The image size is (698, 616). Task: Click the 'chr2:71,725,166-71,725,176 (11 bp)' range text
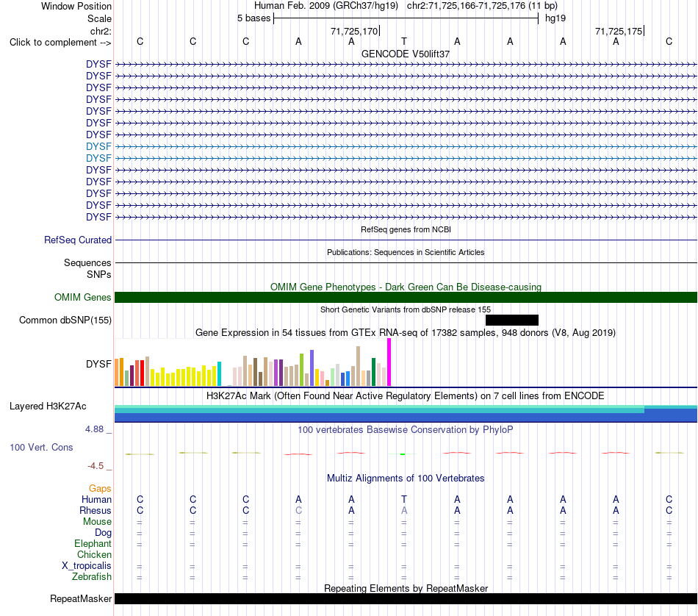tap(482, 6)
